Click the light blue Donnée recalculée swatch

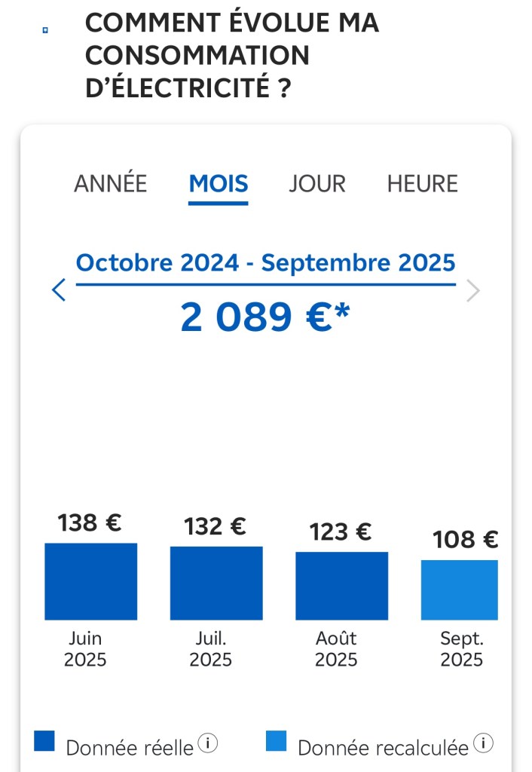(277, 741)
